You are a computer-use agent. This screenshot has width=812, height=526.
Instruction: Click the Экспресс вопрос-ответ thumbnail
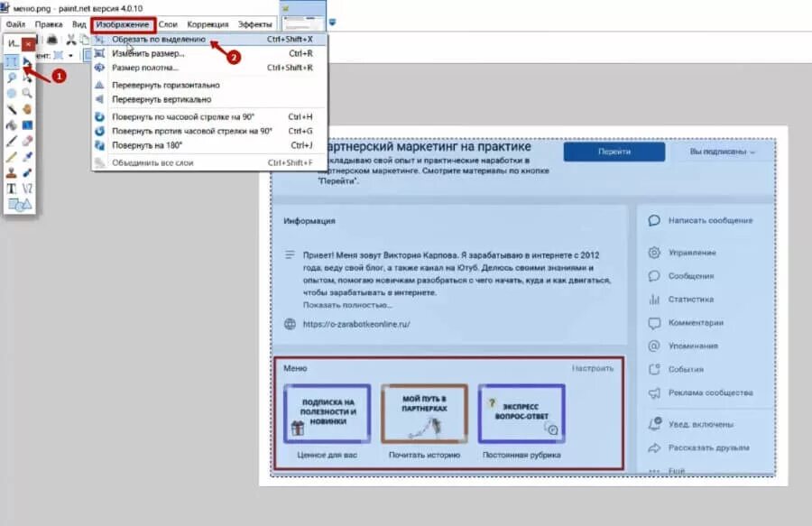coord(521,413)
